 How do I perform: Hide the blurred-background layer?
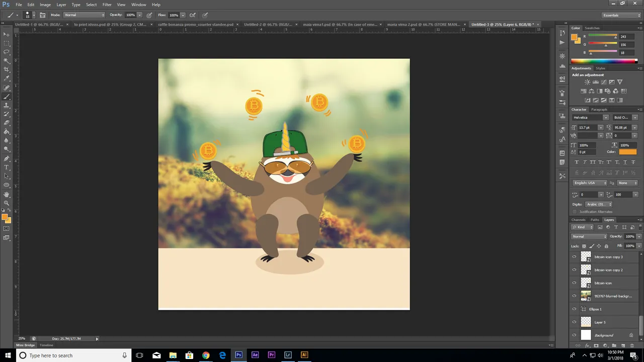574,296
